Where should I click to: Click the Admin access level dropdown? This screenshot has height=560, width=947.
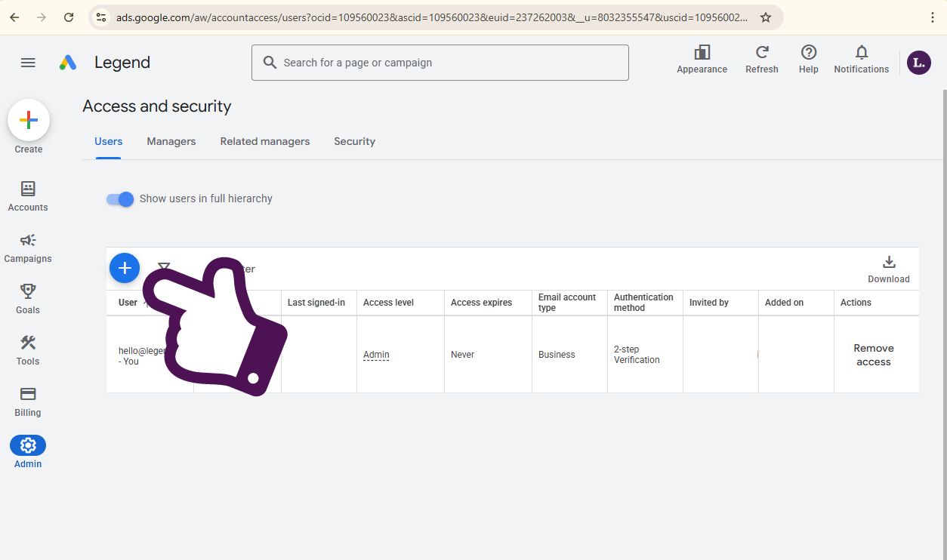point(376,355)
